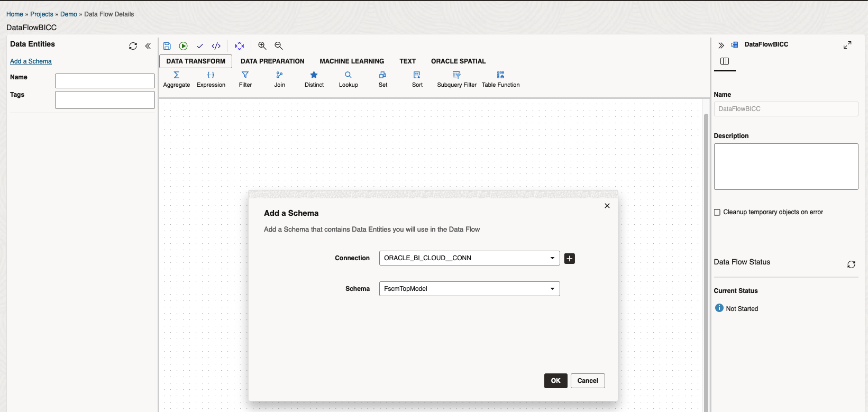This screenshot has height=412, width=868.
Task: Pick the Lookup transform tool
Action: click(348, 79)
